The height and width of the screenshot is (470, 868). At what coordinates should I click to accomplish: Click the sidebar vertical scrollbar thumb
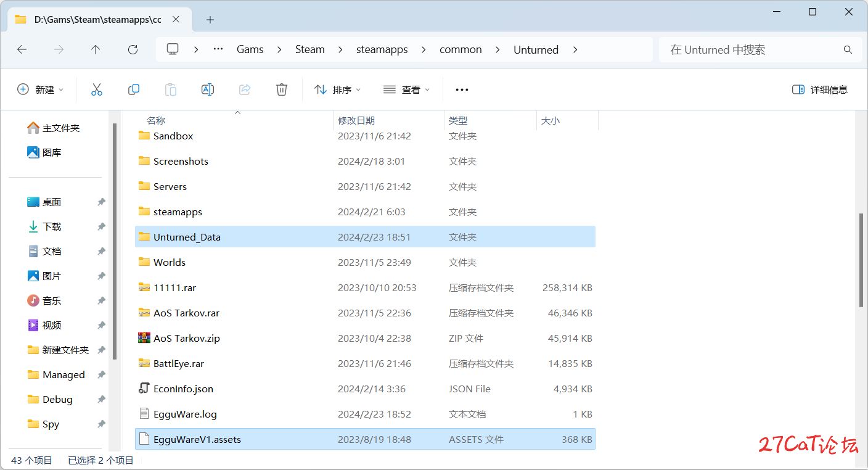click(x=115, y=241)
